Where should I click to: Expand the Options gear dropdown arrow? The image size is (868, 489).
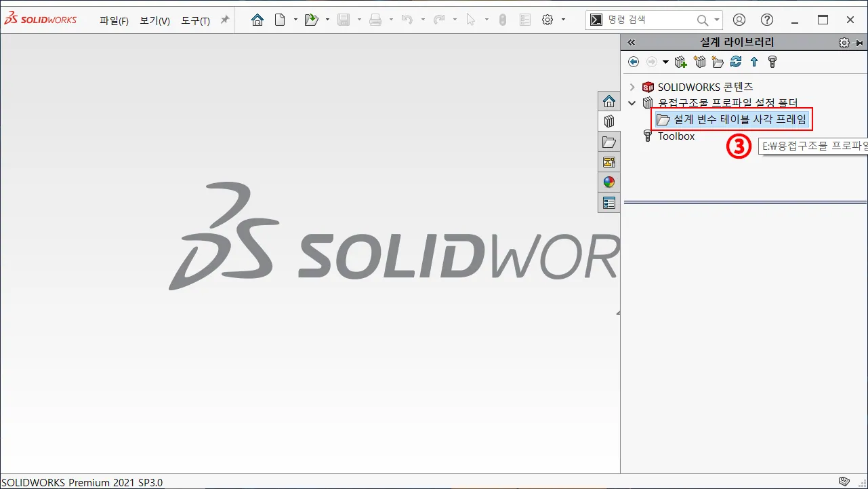point(563,20)
